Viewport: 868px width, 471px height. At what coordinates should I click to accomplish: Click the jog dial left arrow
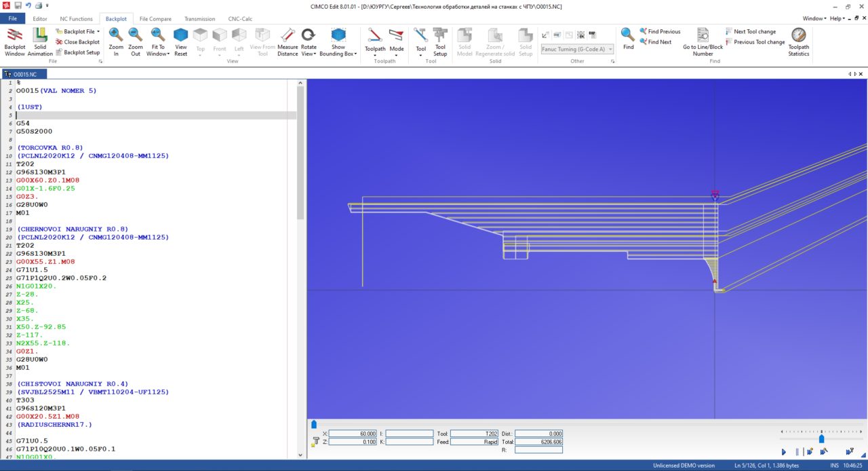[781, 431]
